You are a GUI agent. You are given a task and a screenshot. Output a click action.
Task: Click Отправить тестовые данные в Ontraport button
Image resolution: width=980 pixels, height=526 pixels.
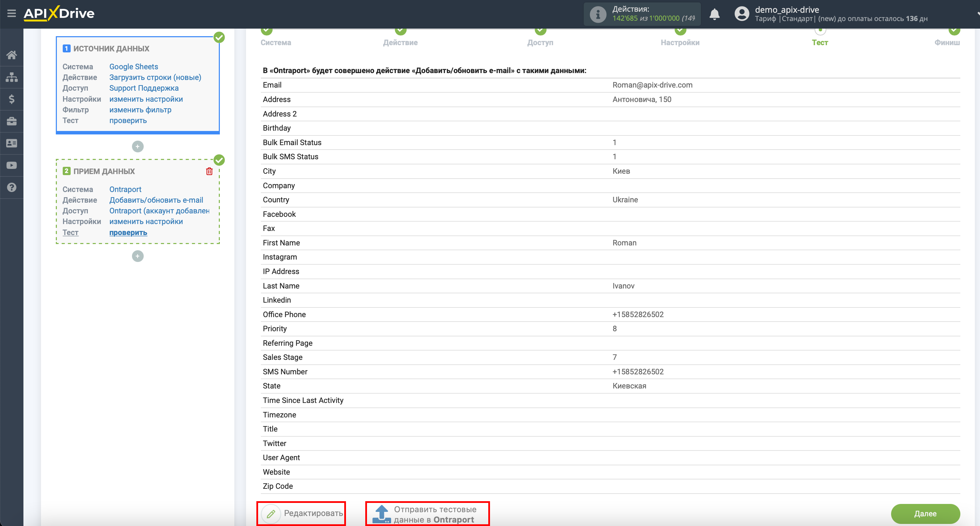tap(428, 514)
